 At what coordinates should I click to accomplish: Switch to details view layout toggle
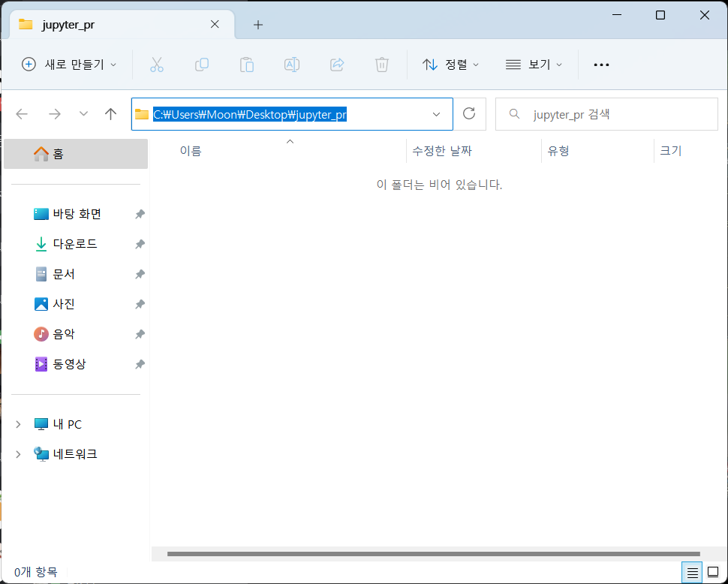(691, 572)
